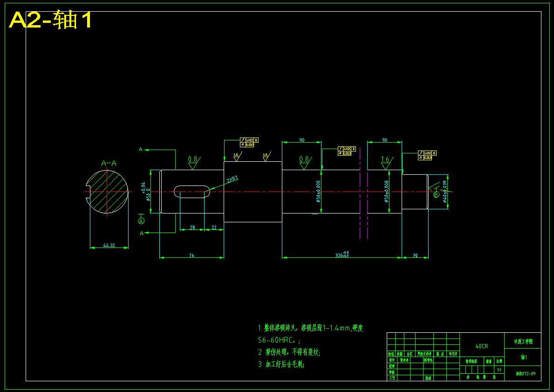Click the circled datum B symbol
This screenshot has height=392, width=554.
[436, 194]
